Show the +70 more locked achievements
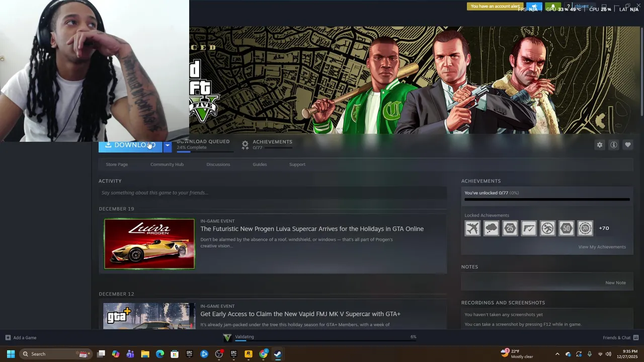Viewport: 644px width, 362px height. pos(604,228)
